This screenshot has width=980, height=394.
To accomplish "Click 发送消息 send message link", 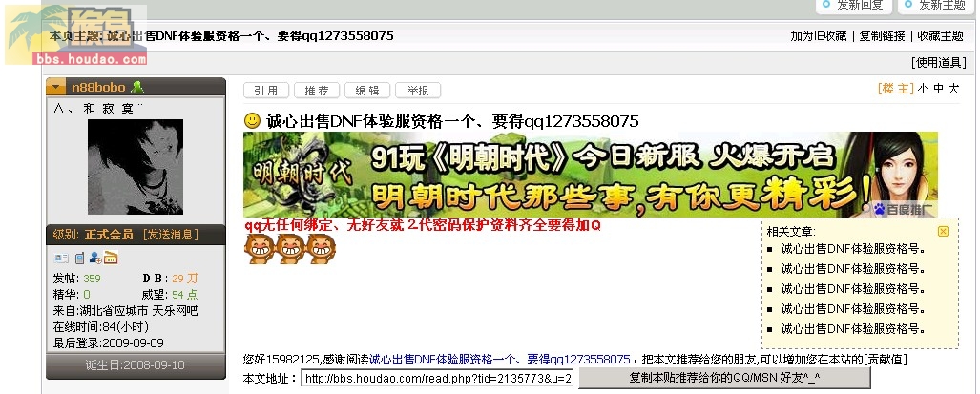I will click(x=171, y=235).
